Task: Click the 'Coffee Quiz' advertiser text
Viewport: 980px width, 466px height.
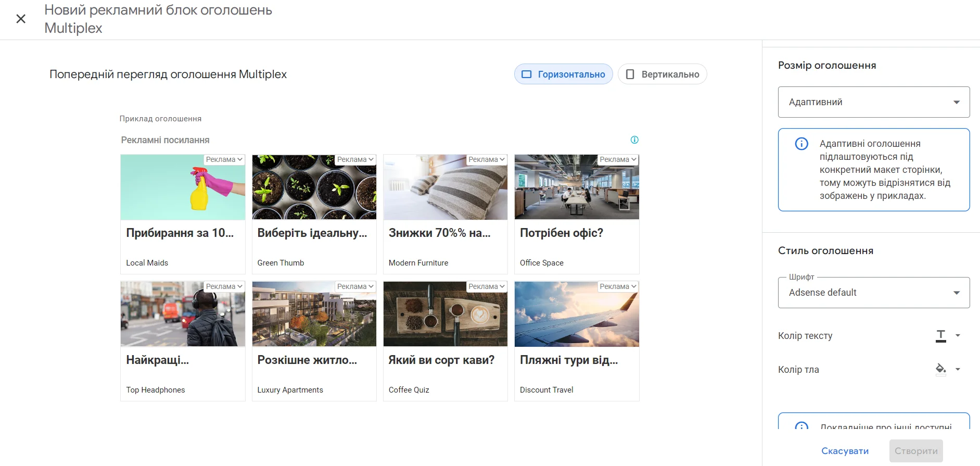Action: [409, 390]
